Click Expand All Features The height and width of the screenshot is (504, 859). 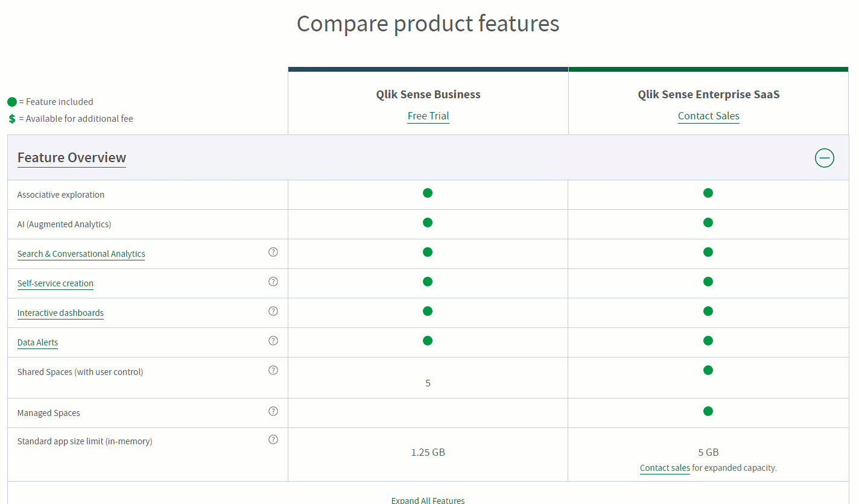tap(428, 500)
